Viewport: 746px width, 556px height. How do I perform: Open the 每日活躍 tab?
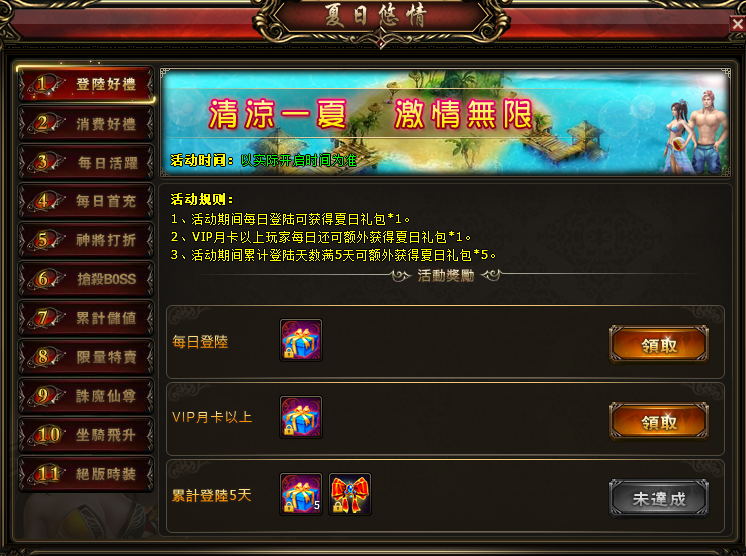click(x=86, y=162)
